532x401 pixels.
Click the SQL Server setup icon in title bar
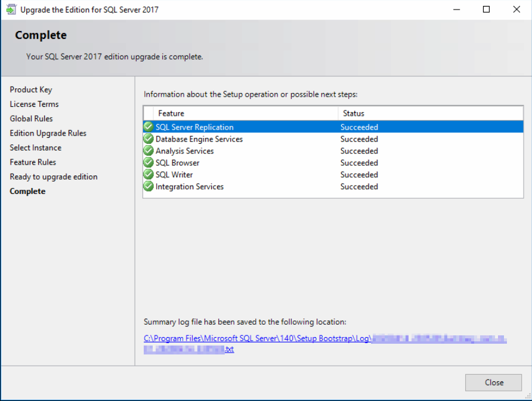(x=11, y=10)
